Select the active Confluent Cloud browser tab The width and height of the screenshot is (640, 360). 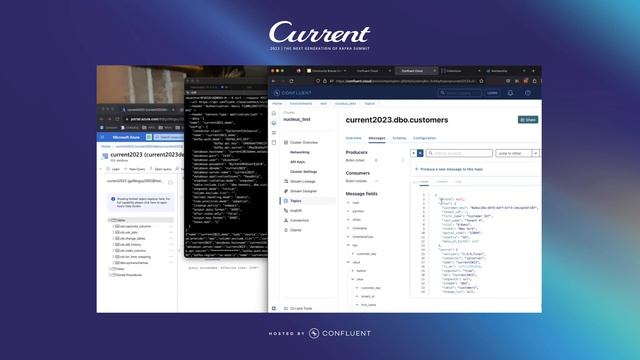coord(417,71)
